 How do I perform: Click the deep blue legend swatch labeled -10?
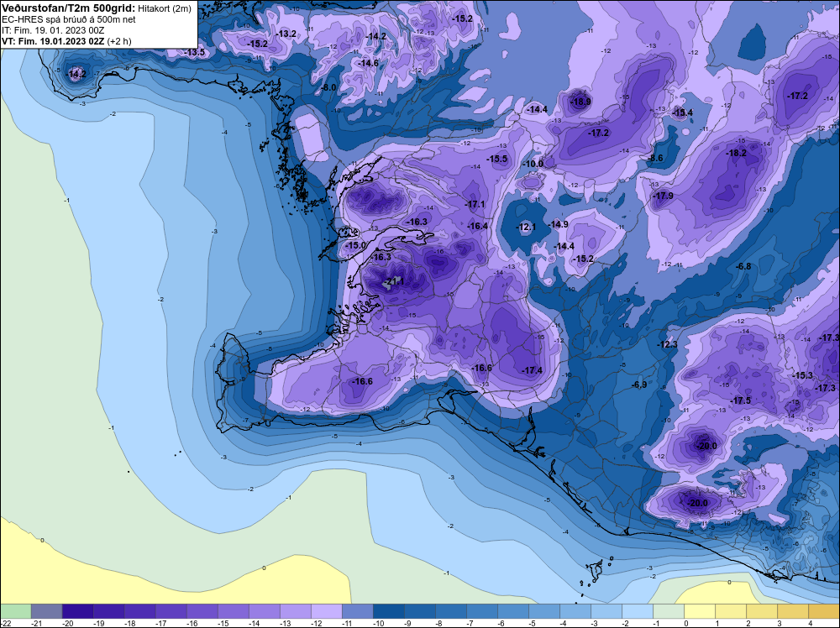(388, 611)
